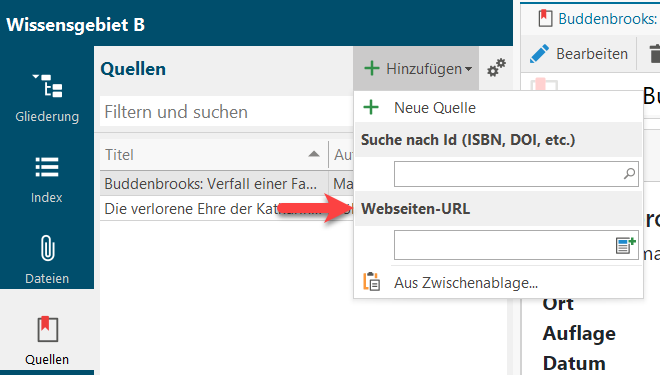Click the trash delete icon

[654, 54]
